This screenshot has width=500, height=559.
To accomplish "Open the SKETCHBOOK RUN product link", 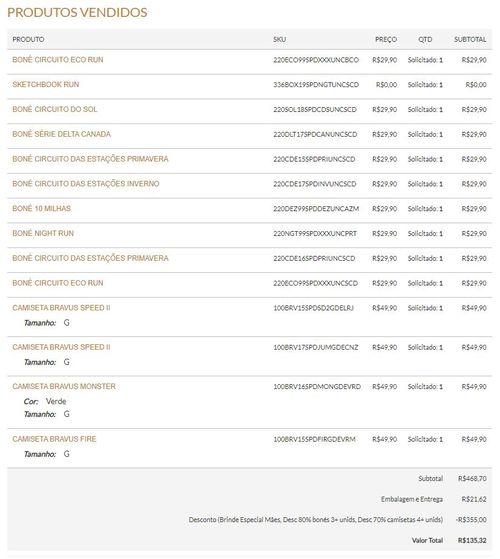I will point(46,84).
